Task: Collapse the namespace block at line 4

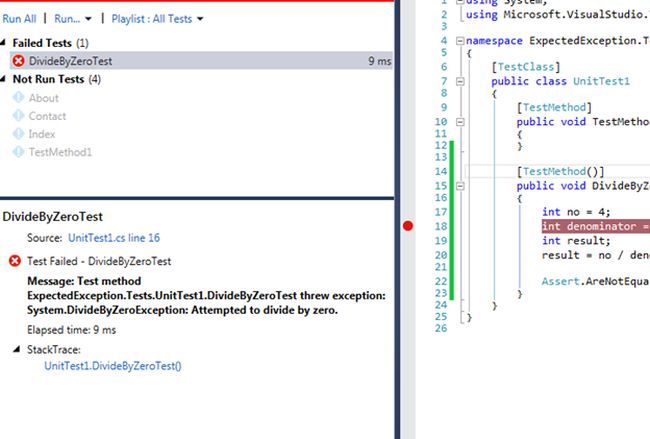Action: [x=460, y=41]
